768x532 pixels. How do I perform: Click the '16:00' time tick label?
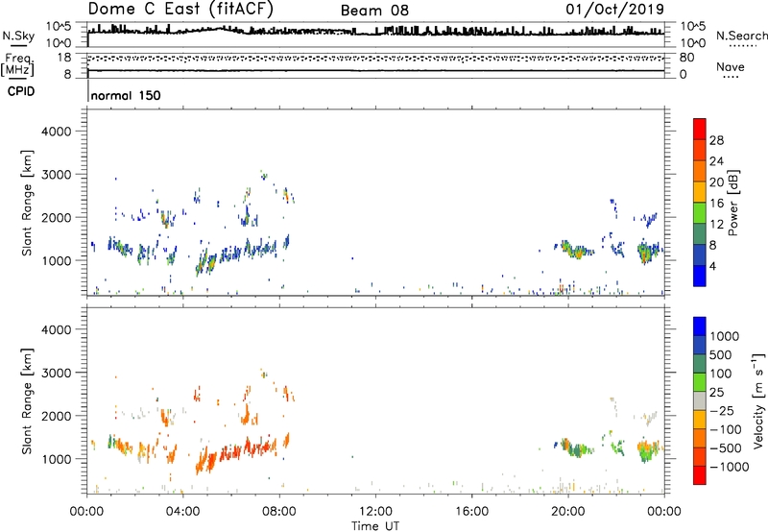pyautogui.click(x=471, y=512)
